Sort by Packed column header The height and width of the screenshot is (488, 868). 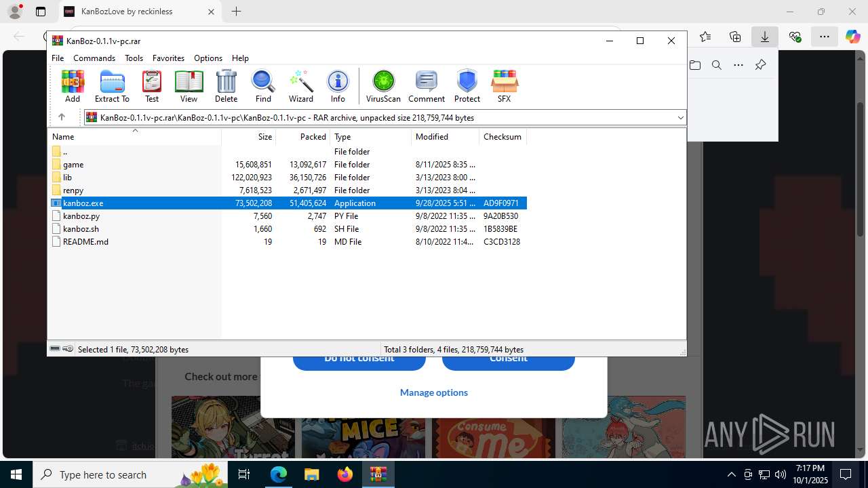303,137
